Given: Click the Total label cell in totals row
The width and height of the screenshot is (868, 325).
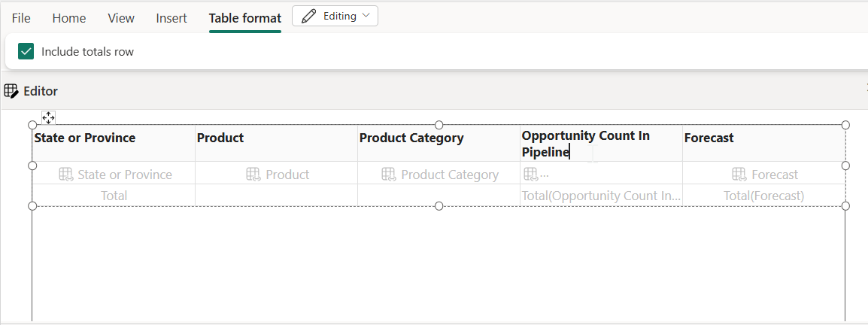Looking at the screenshot, I should pyautogui.click(x=114, y=196).
